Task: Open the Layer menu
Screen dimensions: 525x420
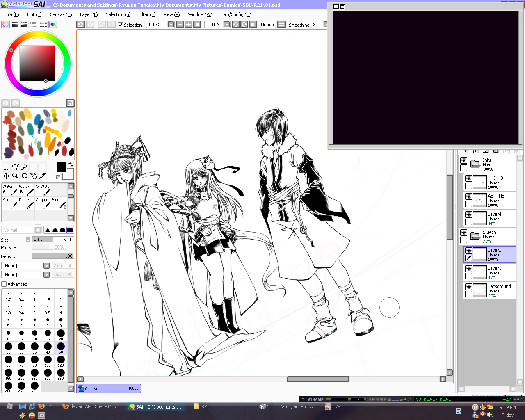Action: [89, 14]
